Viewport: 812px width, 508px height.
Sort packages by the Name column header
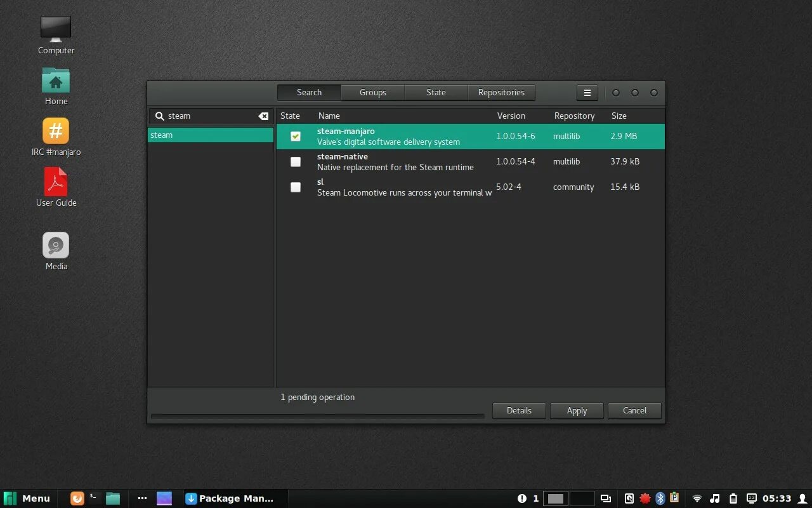pos(329,116)
